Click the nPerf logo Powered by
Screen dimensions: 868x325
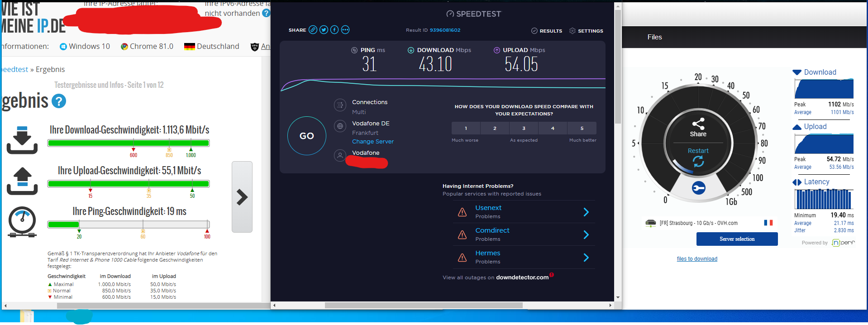point(843,243)
